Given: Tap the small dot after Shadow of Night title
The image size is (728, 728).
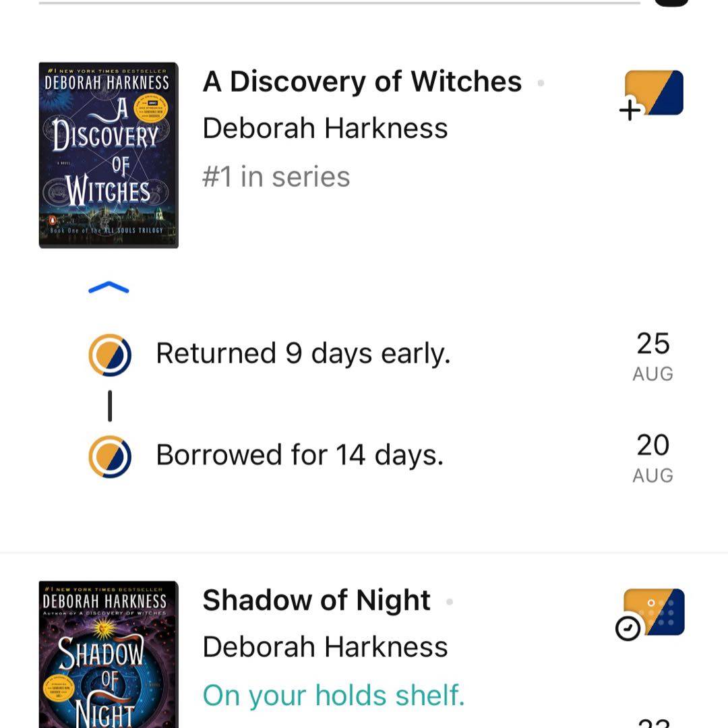Looking at the screenshot, I should (450, 601).
